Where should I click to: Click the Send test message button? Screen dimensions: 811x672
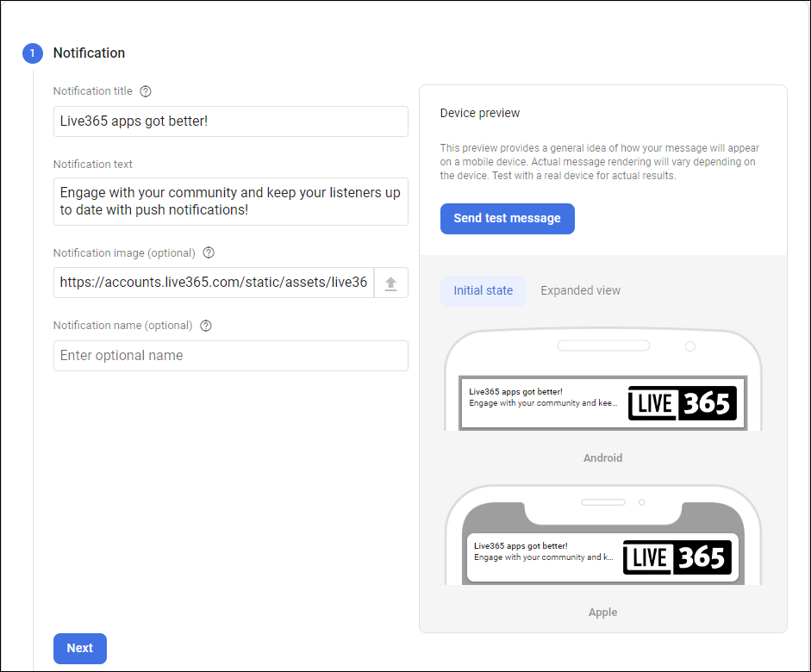tap(507, 219)
